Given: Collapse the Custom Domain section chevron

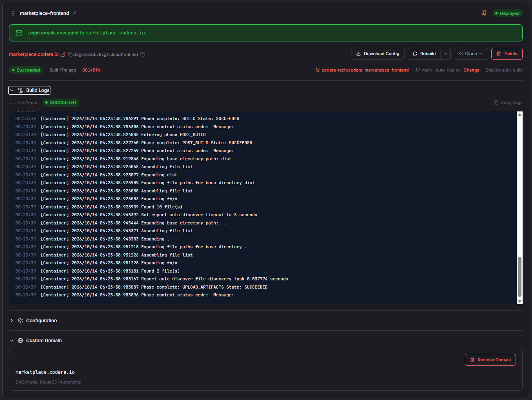Looking at the screenshot, I should (12, 341).
